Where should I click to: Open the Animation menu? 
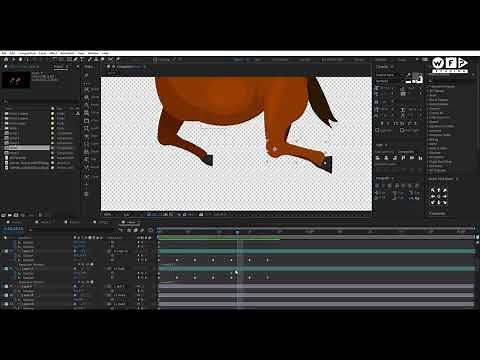pos(68,53)
